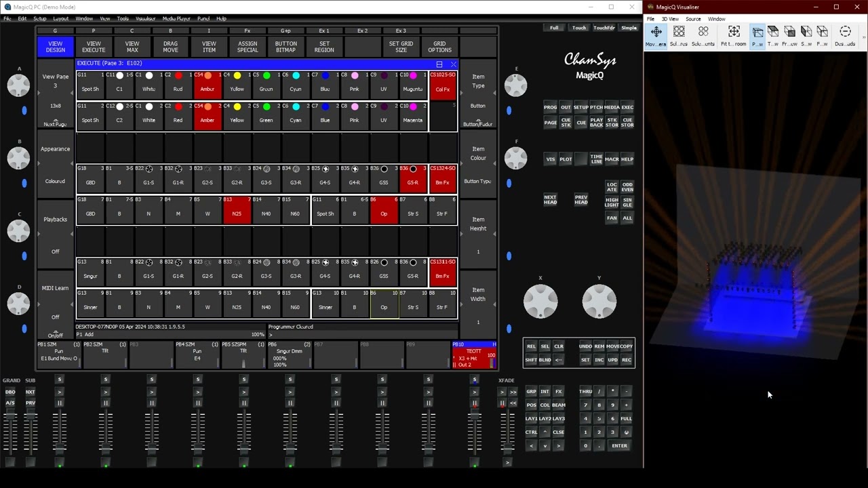This screenshot has width=868, height=488.
Task: Click red G5-R execute item
Action: pos(413,178)
